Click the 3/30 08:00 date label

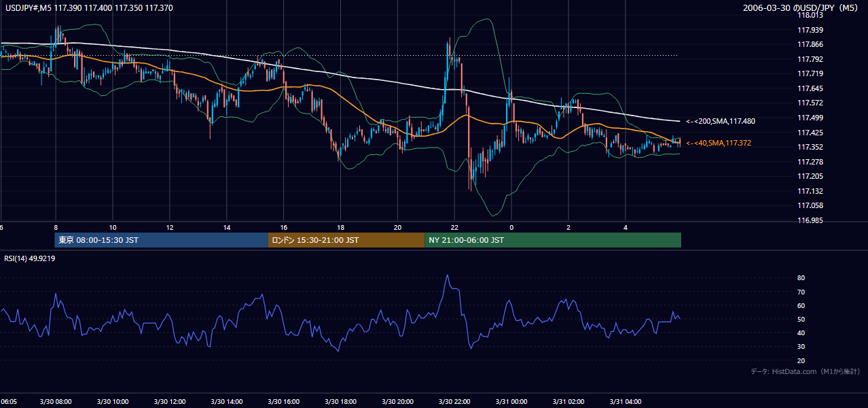click(56, 401)
